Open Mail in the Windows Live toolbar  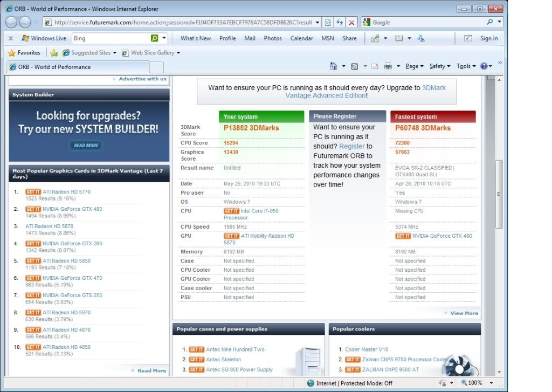pos(250,38)
